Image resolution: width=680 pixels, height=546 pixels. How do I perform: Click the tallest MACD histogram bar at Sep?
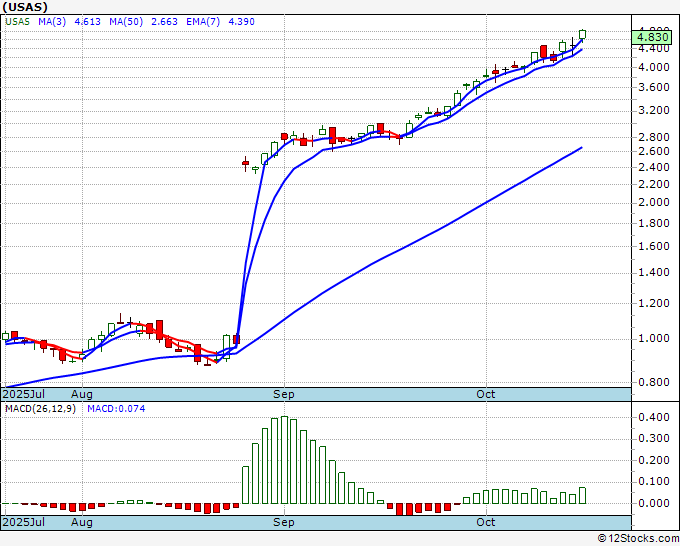click(x=284, y=460)
